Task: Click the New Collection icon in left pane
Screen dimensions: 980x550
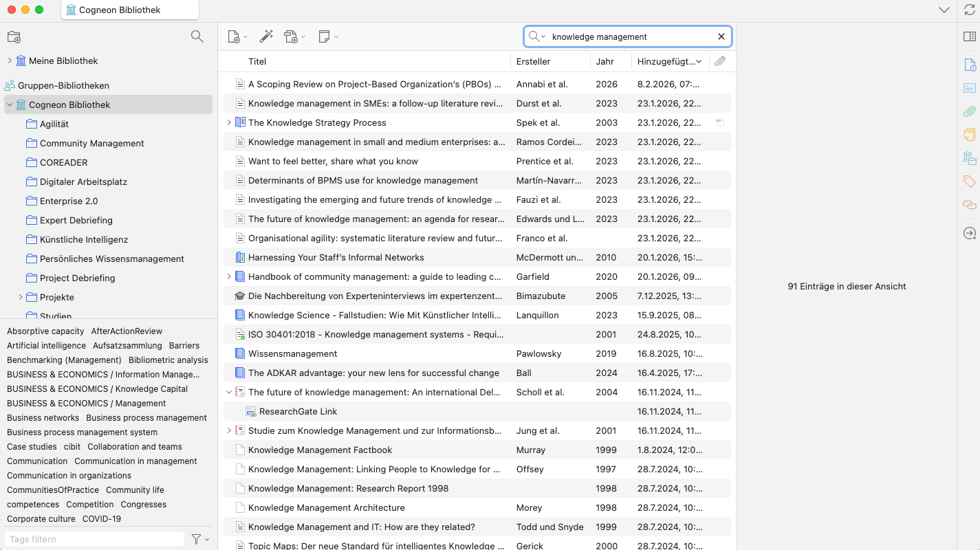Action: (x=14, y=37)
